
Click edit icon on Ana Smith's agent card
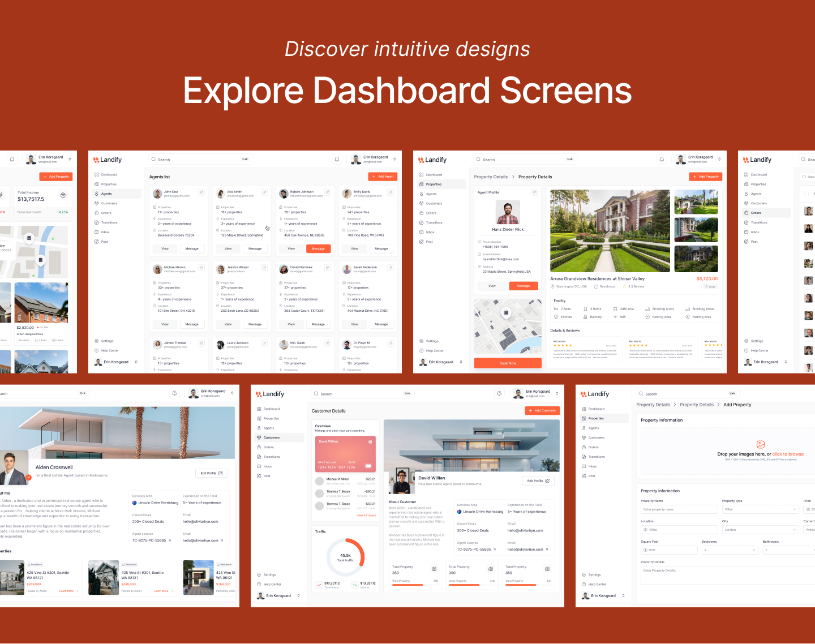click(x=264, y=192)
